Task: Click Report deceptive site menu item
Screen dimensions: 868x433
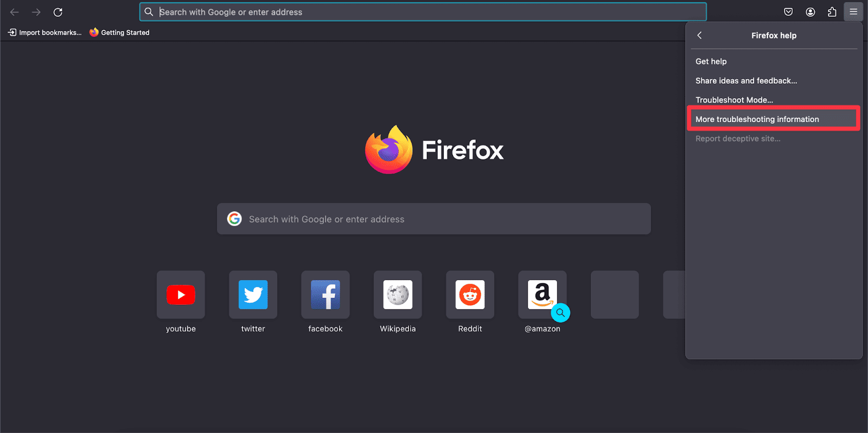Action: point(774,138)
